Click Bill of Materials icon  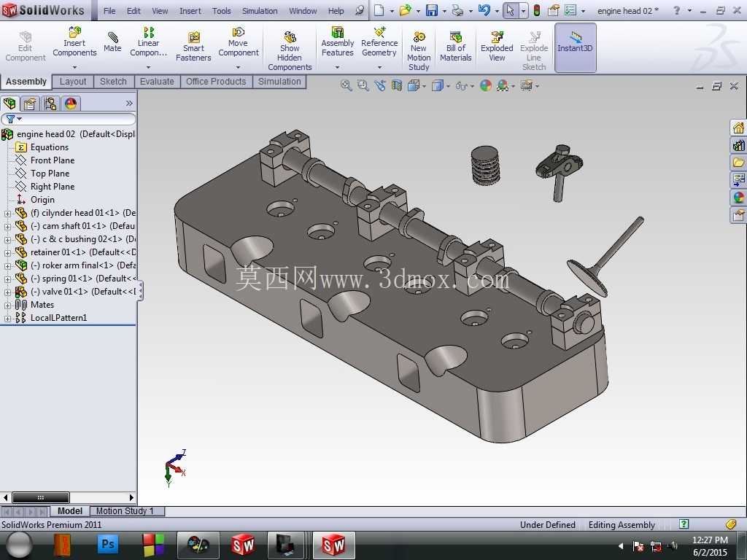point(455,36)
